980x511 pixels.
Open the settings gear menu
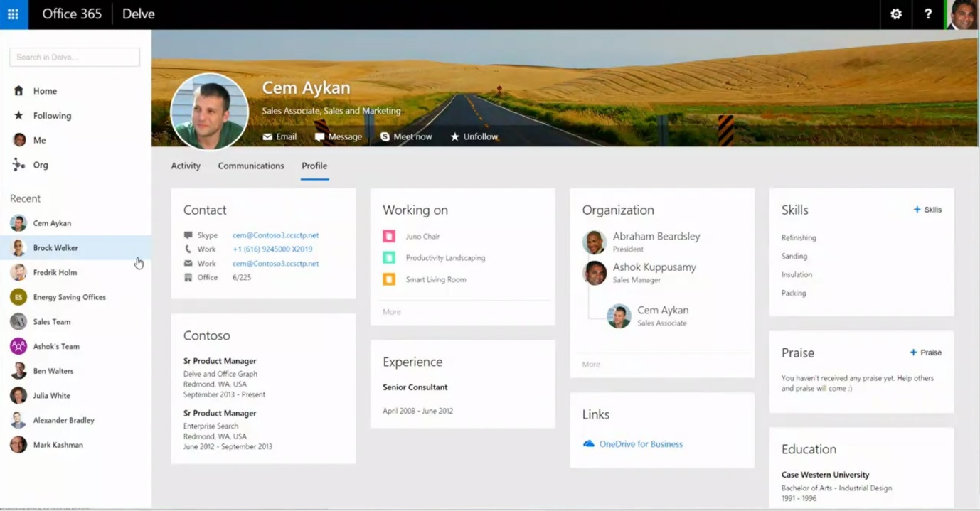click(x=896, y=14)
